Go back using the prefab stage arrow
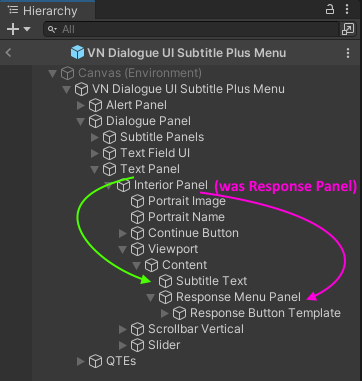The height and width of the screenshot is (381, 362). click(x=9, y=53)
